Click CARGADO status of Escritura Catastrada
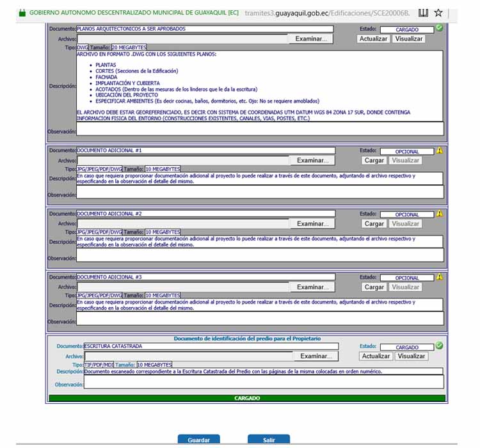 click(x=407, y=348)
